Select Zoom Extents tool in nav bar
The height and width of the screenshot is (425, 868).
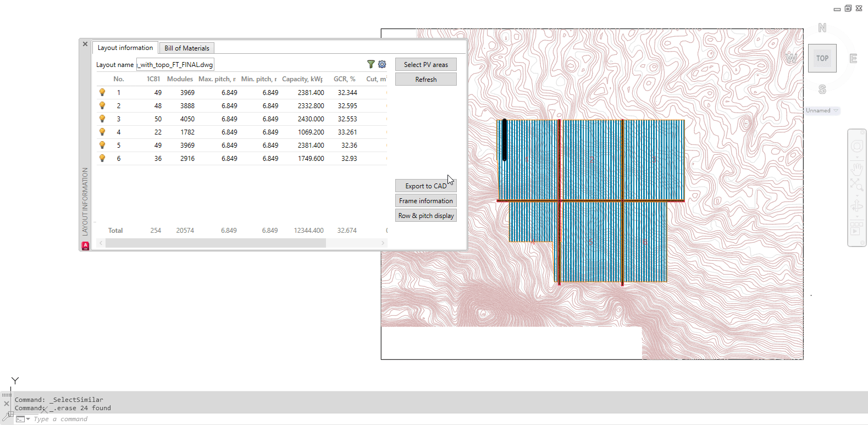(857, 184)
